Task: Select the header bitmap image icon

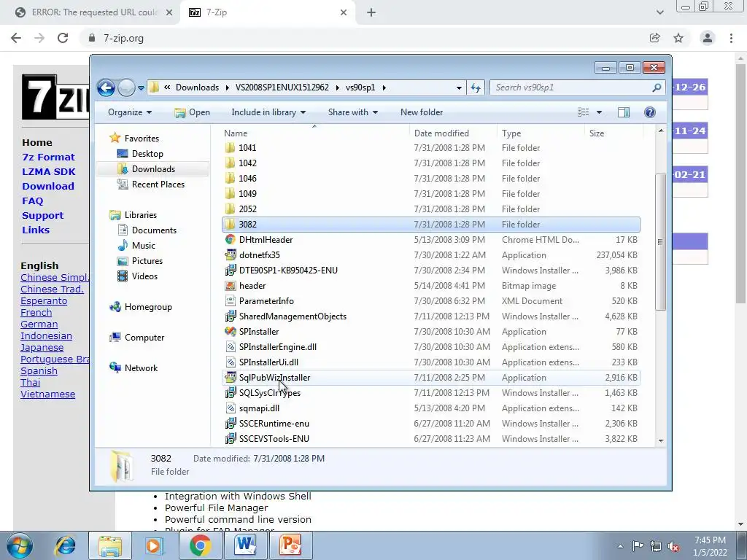Action: pos(230,286)
